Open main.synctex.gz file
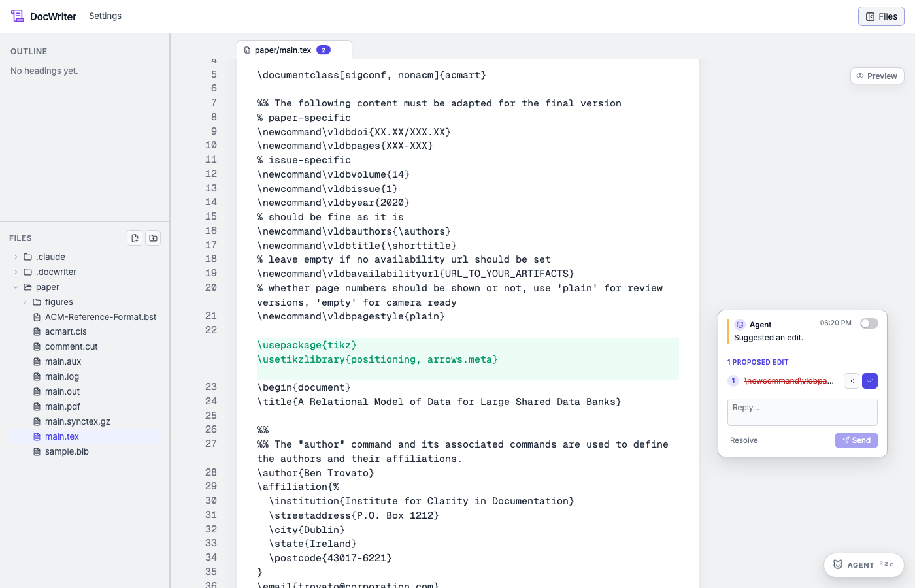The image size is (915, 588). (x=77, y=421)
